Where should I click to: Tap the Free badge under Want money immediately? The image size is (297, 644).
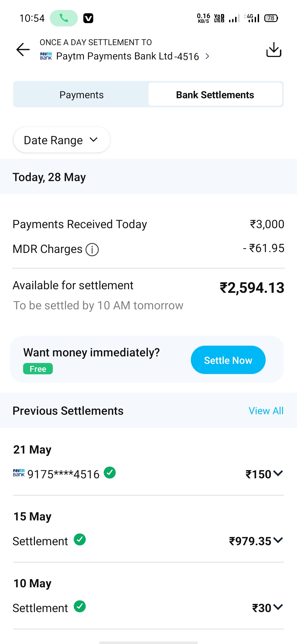(38, 369)
